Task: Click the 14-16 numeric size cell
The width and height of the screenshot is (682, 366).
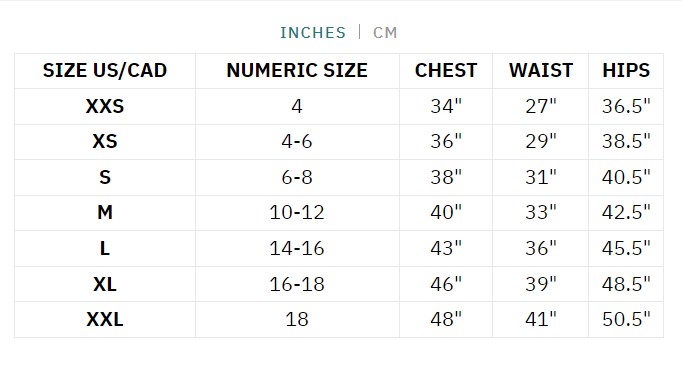Action: click(x=297, y=248)
